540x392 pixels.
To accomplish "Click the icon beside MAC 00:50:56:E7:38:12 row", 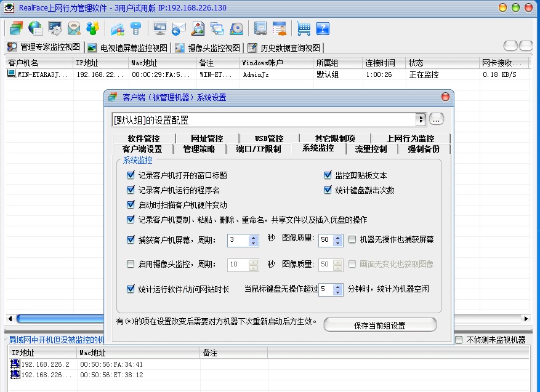I will pyautogui.click(x=15, y=374).
